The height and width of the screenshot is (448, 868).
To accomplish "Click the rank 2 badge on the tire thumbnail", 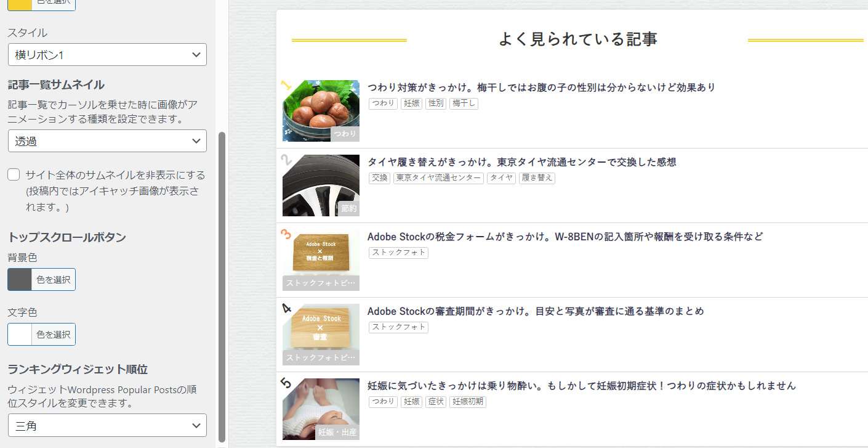I will pyautogui.click(x=286, y=160).
